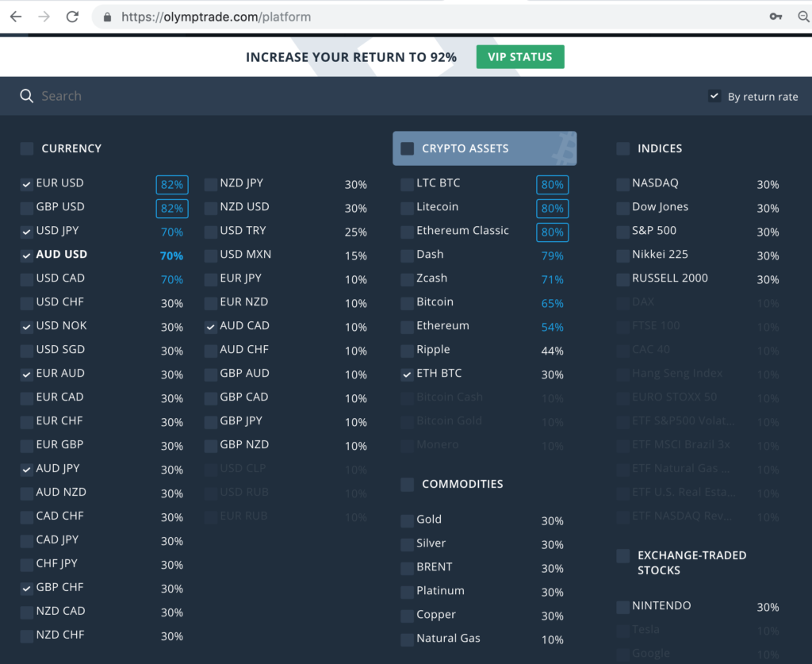Click the Bitcoin 65% return value

click(x=552, y=304)
